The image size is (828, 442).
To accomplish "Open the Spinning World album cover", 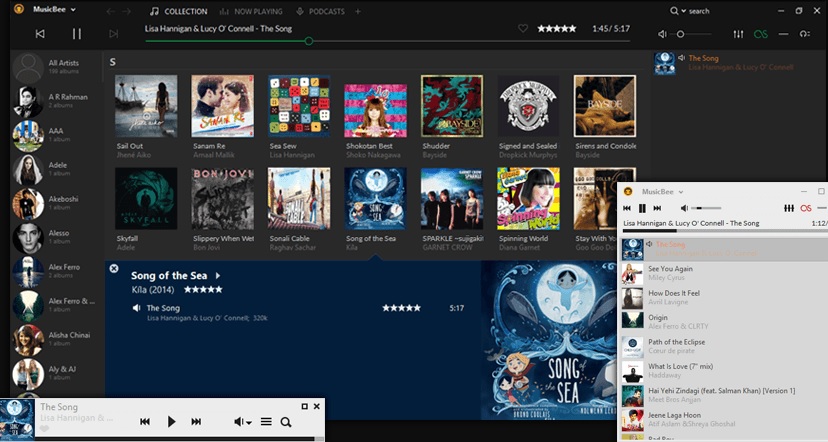I will click(x=528, y=199).
